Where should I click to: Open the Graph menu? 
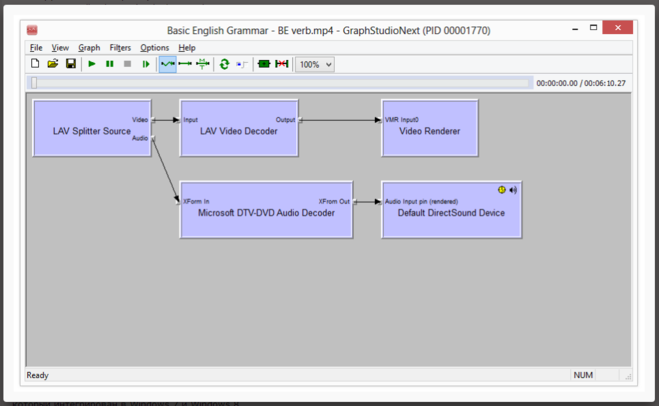click(89, 47)
